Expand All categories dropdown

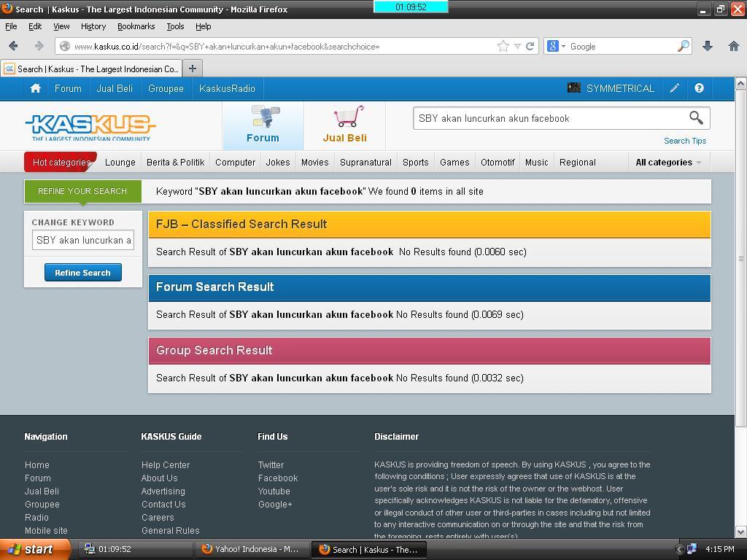pos(669,162)
